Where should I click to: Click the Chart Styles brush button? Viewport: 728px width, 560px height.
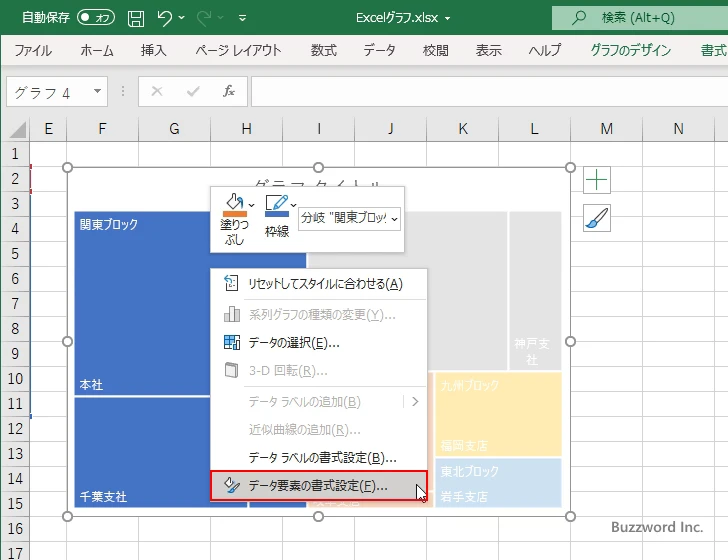[597, 218]
